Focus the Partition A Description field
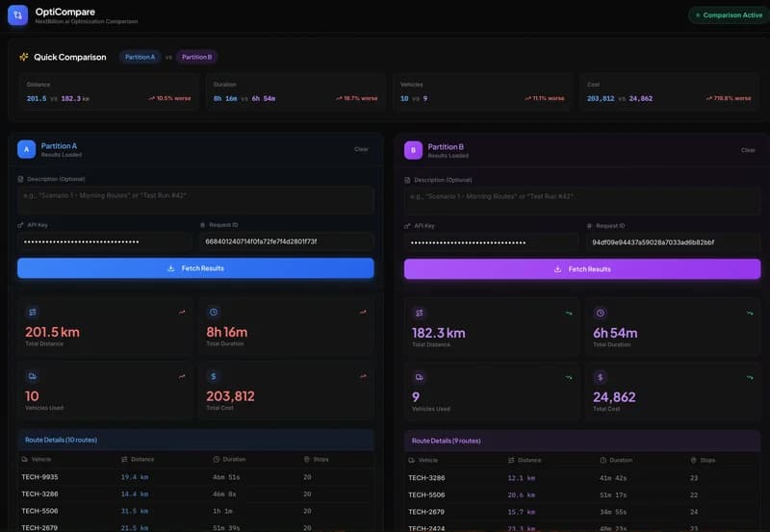 [195, 199]
